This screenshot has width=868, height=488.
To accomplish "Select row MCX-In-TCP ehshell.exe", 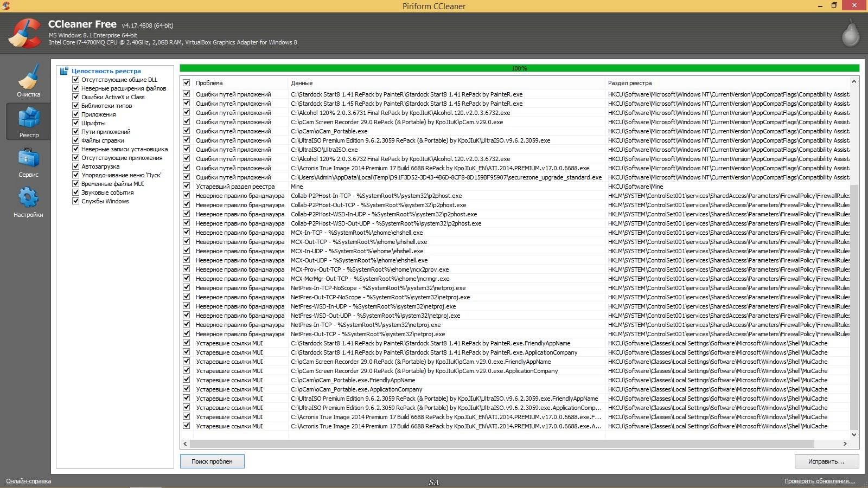I will (x=515, y=233).
